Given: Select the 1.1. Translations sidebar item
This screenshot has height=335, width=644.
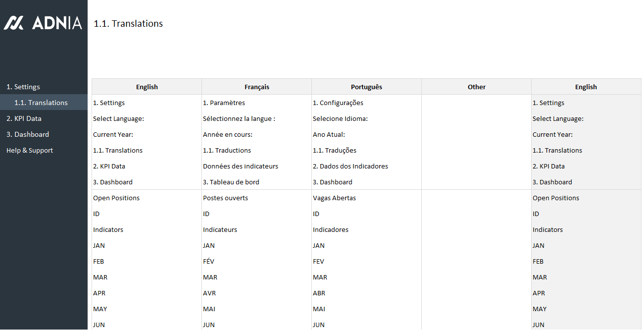Looking at the screenshot, I should pyautogui.click(x=41, y=103).
